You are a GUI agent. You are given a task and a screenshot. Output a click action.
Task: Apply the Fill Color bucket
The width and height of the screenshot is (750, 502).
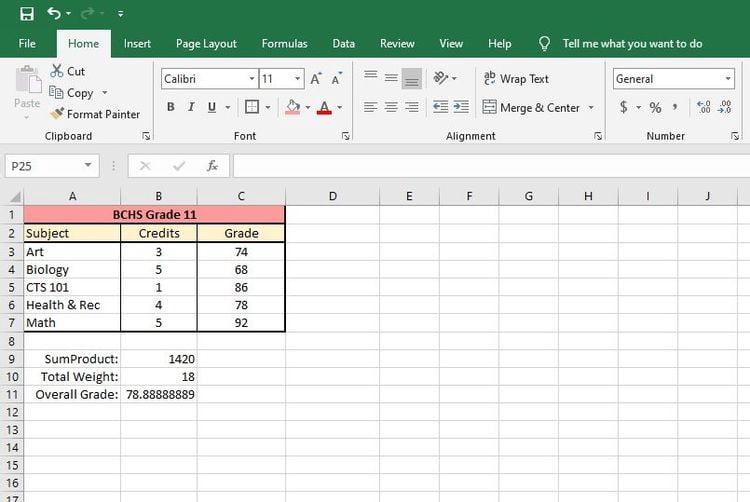pyautogui.click(x=293, y=107)
